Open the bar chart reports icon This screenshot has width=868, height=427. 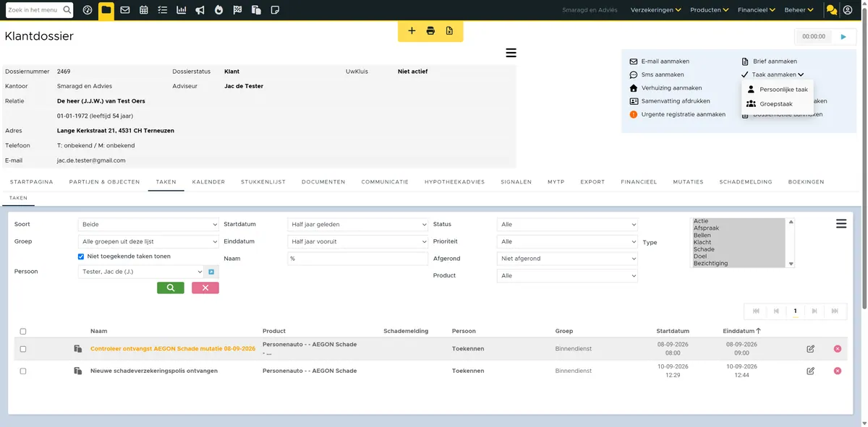tap(182, 10)
